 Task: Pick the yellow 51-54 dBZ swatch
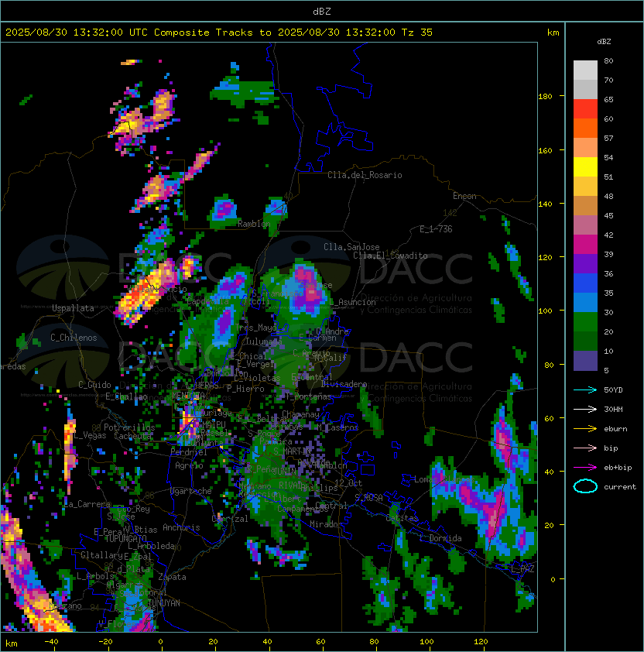tap(585, 166)
